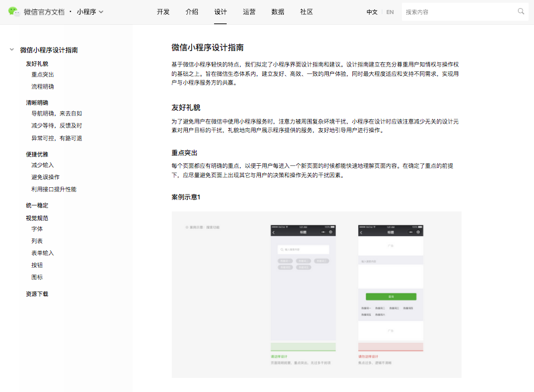Jump to 清晰明确 sidebar section
534x392 pixels.
[x=37, y=103]
